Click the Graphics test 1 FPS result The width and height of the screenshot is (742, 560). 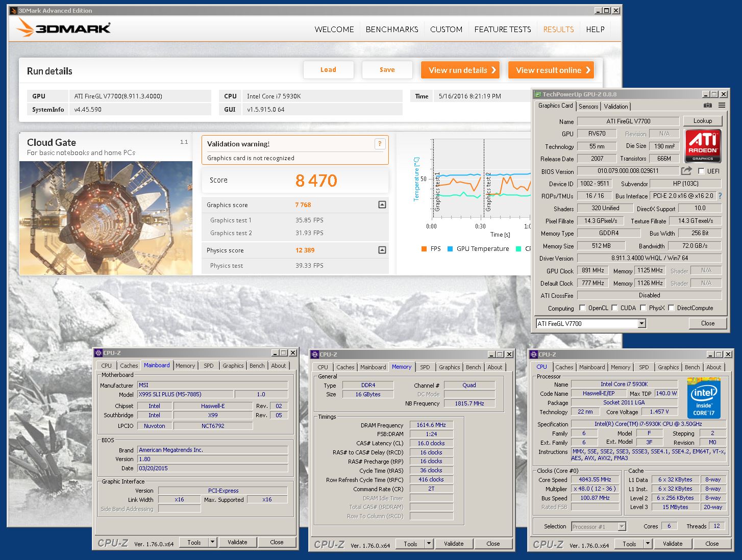point(309,220)
